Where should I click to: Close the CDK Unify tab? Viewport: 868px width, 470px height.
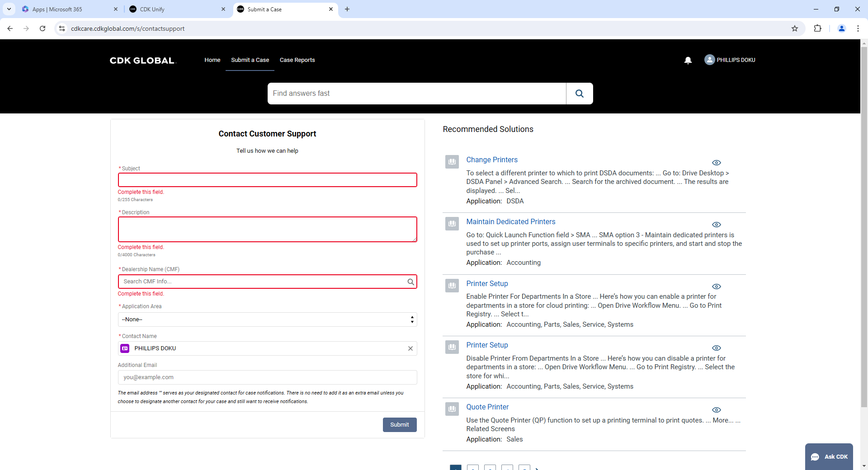point(223,9)
